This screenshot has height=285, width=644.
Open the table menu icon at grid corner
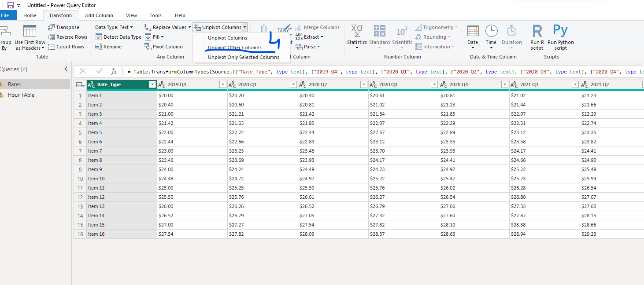pyautogui.click(x=80, y=84)
